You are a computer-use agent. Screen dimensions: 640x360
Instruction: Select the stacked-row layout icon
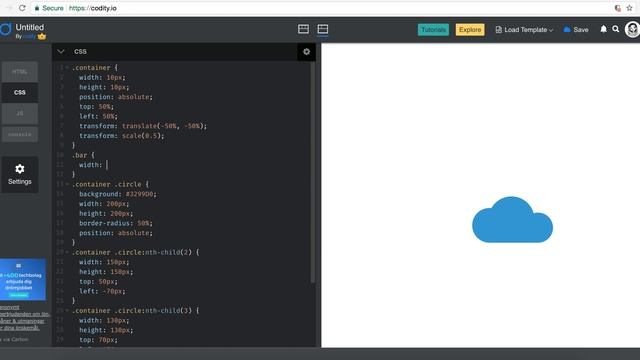323,29
